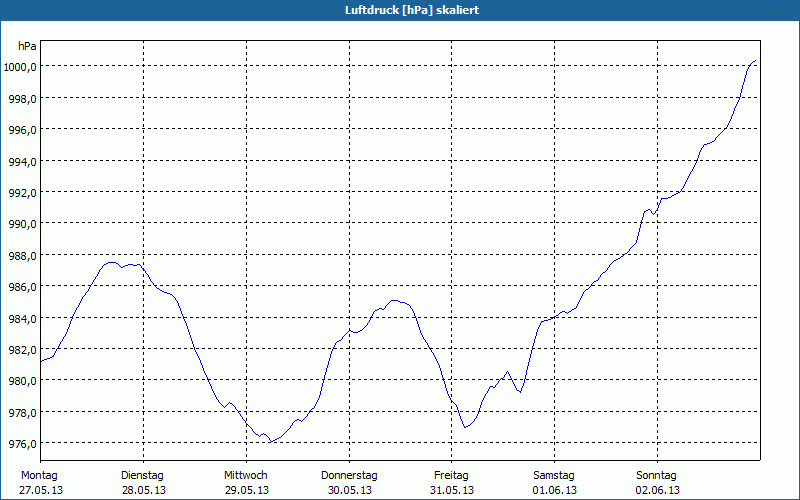This screenshot has height=500, width=800.
Task: Click the date 31.05.13
Action: coord(452,490)
